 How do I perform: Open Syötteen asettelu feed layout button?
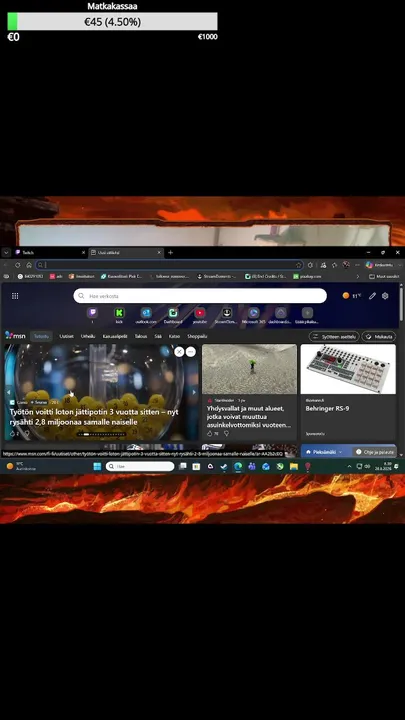(x=334, y=337)
